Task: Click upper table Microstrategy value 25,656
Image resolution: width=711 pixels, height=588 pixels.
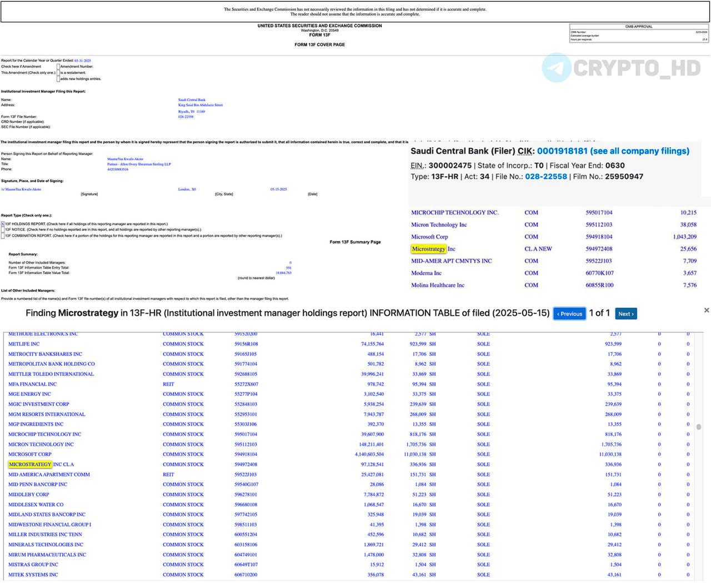Action: click(688, 249)
